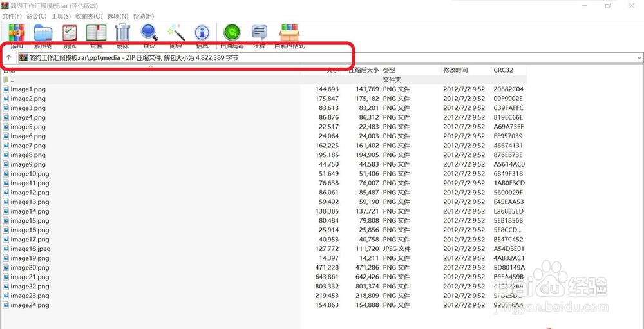Select file image21.png
The image size is (644, 329).
click(30, 277)
